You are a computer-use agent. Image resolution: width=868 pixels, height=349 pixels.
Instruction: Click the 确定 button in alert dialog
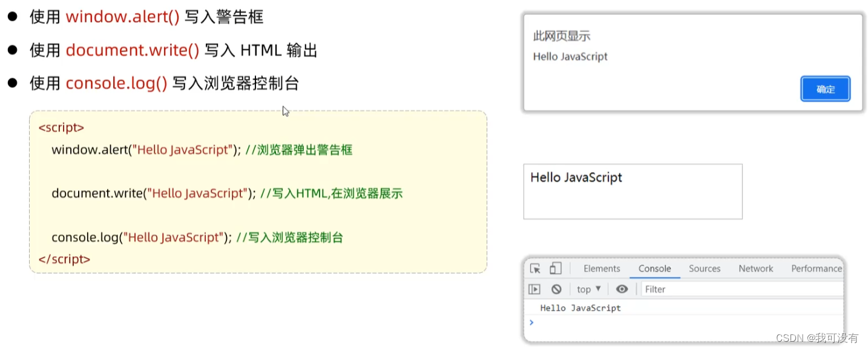point(826,89)
